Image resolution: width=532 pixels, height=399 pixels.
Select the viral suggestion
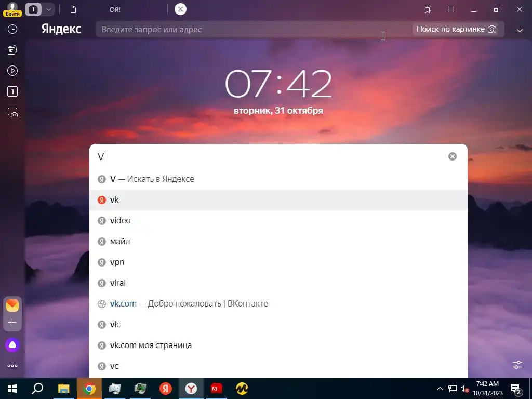coord(278,283)
